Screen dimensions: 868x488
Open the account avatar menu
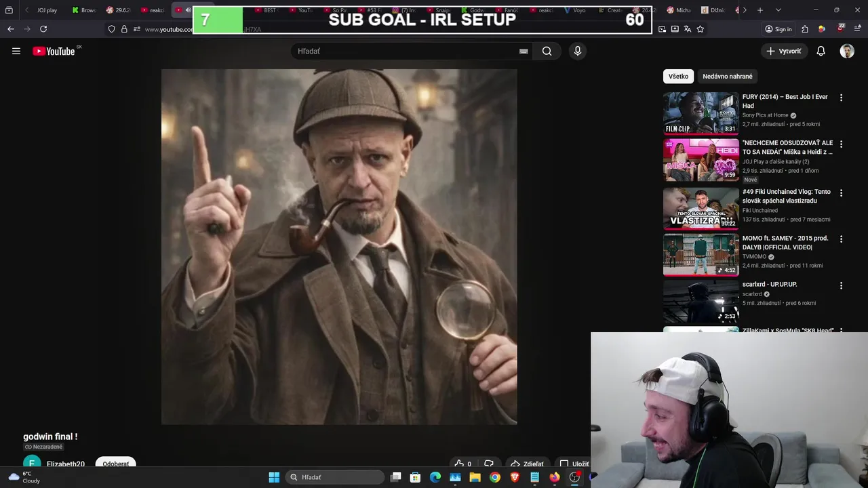click(847, 51)
